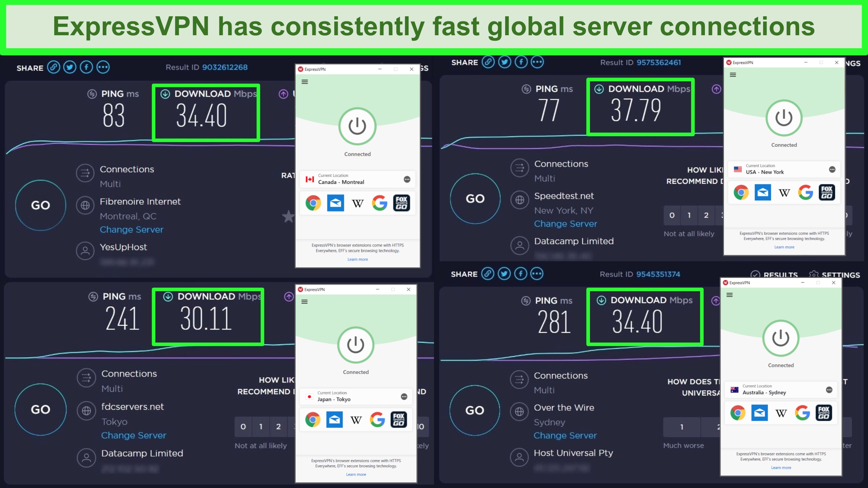Screen dimensions: 868x488
Task: Click Learn more in USA - New York VPN window
Action: coord(784,247)
